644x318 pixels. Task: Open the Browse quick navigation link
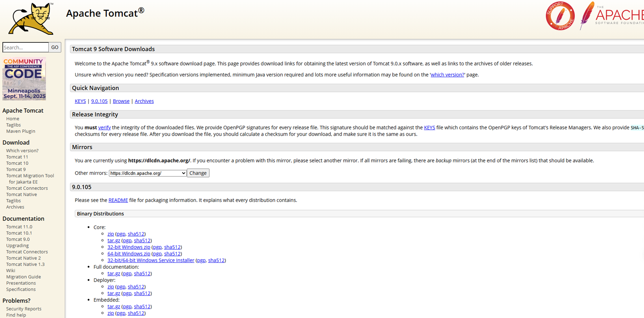pos(121,101)
